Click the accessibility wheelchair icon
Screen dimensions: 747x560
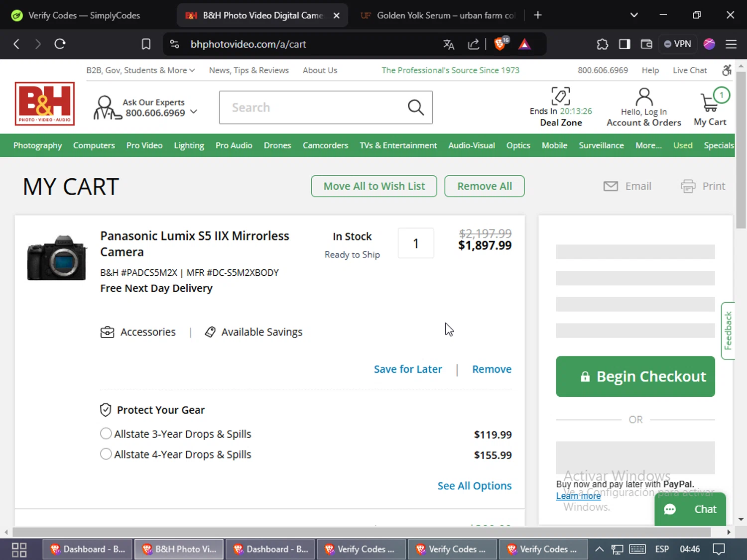pyautogui.click(x=727, y=70)
